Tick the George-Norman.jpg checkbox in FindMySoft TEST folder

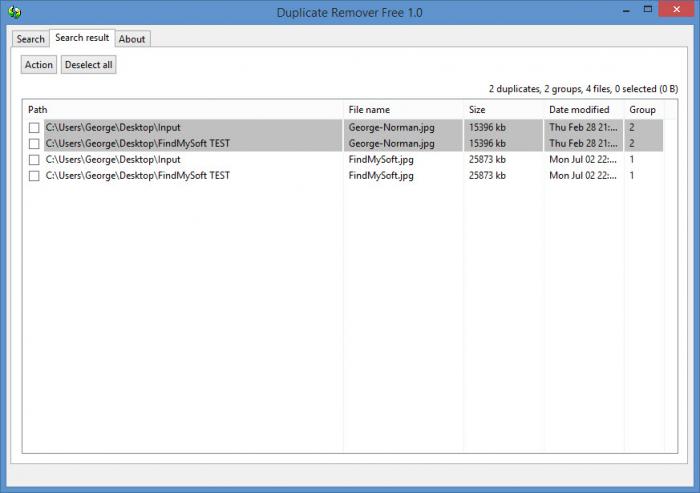(x=34, y=144)
